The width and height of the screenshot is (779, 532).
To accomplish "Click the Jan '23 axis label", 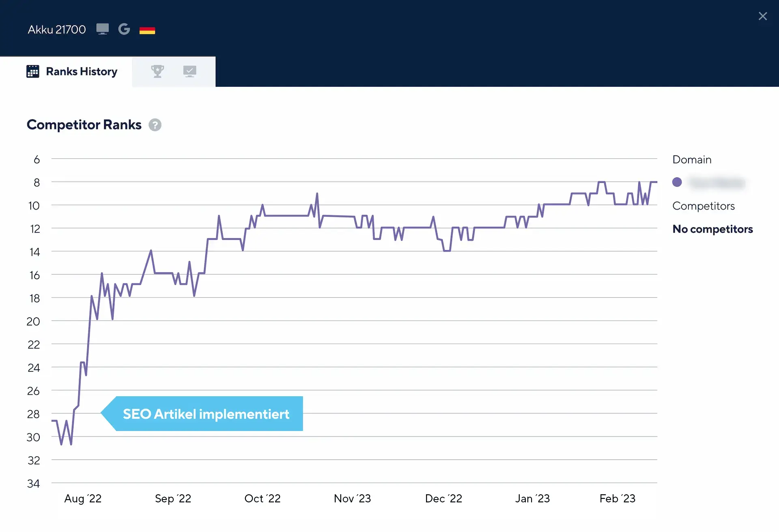I will click(532, 499).
